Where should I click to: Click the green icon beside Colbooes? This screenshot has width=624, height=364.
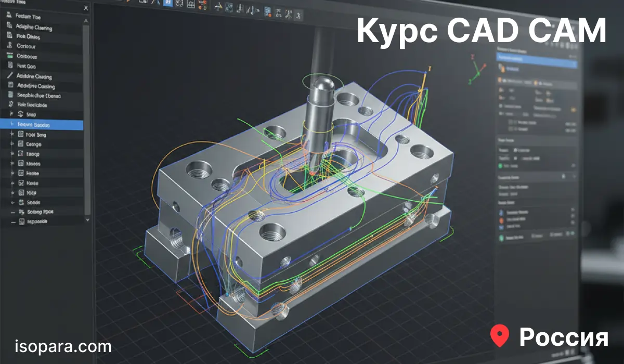pos(9,56)
